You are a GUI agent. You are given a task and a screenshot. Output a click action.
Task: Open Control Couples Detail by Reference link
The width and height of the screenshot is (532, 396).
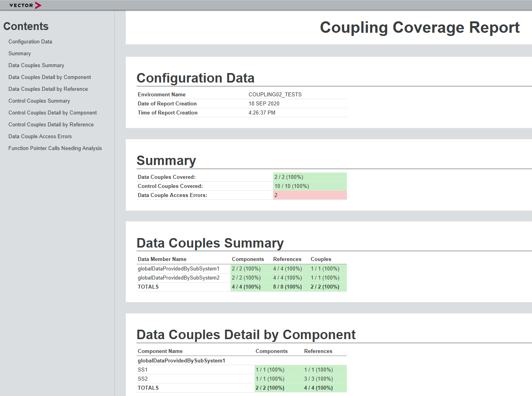coord(51,124)
